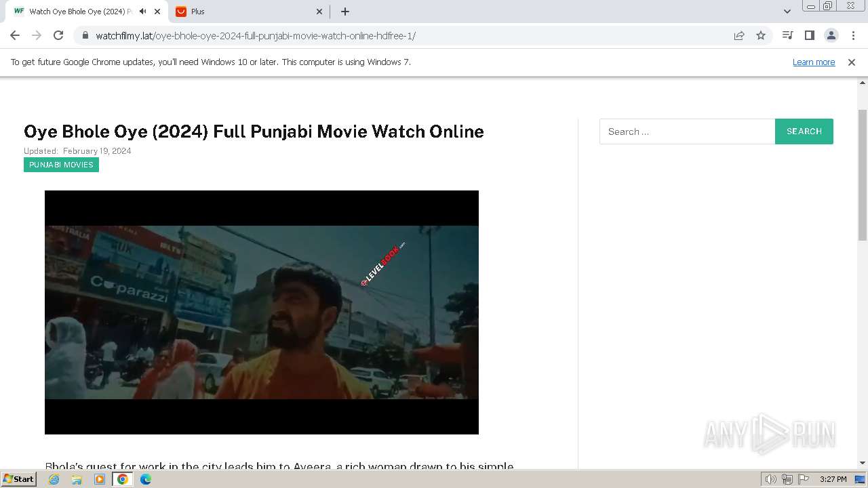
Task: Click the Updated February 19, 2024 date
Action: 77,151
